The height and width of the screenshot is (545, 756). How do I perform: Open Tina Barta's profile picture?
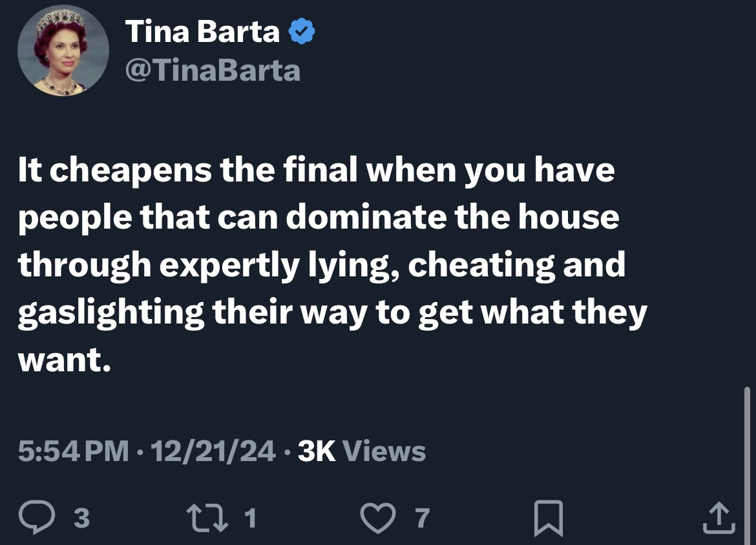[x=63, y=50]
